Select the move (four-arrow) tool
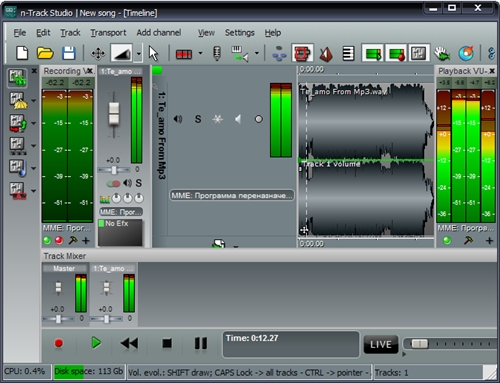This screenshot has width=500, height=383. tap(98, 53)
